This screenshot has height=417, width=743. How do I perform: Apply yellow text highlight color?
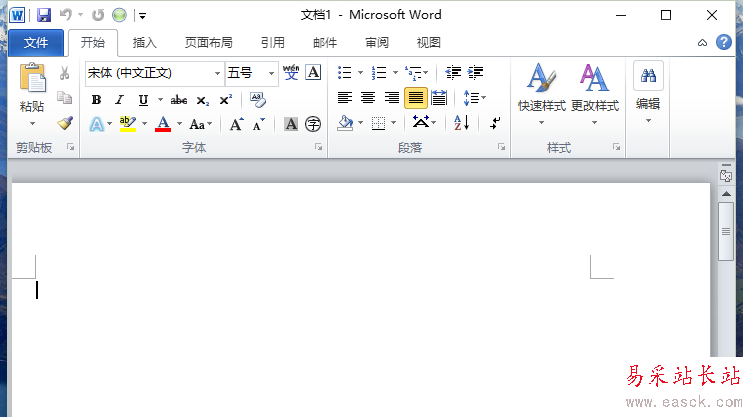pos(128,124)
